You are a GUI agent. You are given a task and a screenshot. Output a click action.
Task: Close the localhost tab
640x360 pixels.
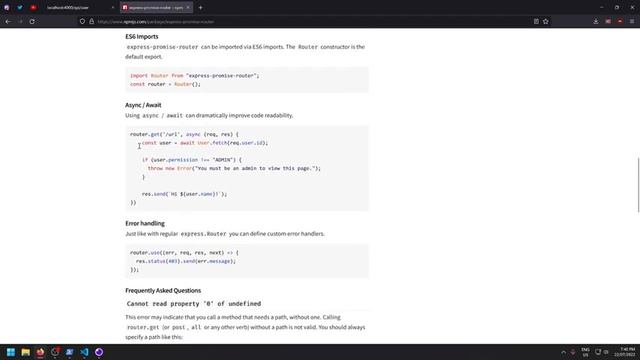tap(113, 7)
